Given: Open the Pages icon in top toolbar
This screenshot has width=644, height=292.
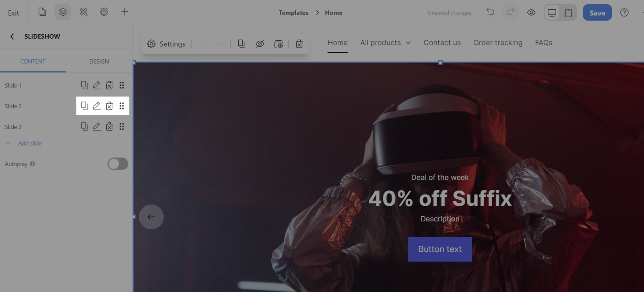Looking at the screenshot, I should (x=42, y=12).
